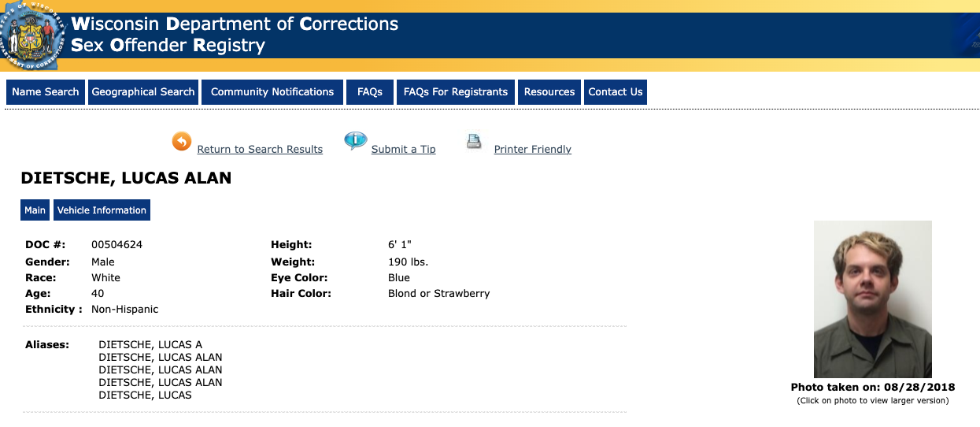Open the Printer Friendly version link

(533, 150)
